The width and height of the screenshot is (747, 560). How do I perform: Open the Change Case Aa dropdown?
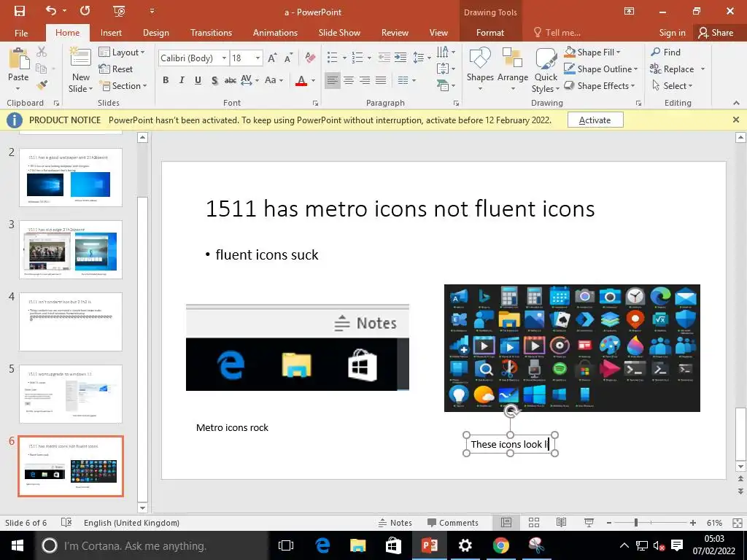[274, 80]
